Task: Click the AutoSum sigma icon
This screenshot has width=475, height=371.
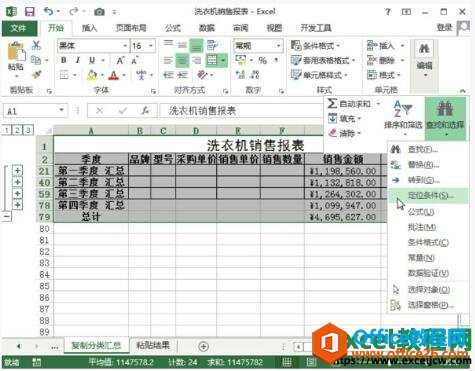Action: point(332,104)
